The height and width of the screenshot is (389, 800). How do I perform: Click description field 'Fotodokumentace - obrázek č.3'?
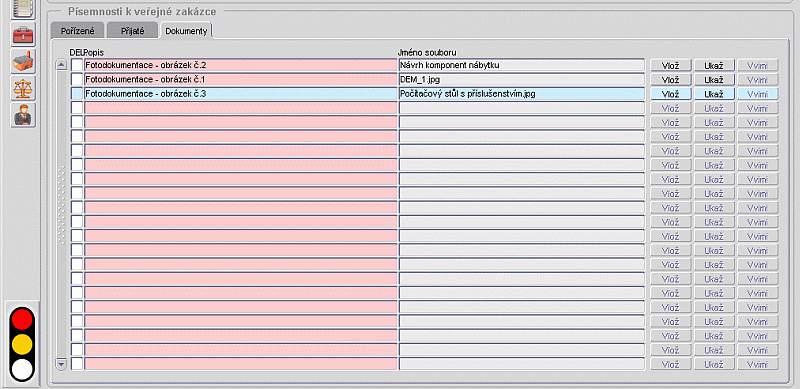[x=240, y=94]
